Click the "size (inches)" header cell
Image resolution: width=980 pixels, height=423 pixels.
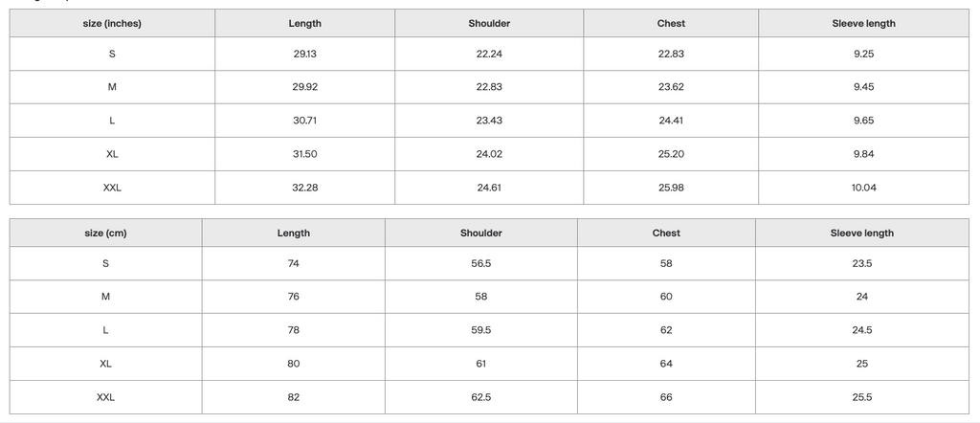(x=113, y=23)
